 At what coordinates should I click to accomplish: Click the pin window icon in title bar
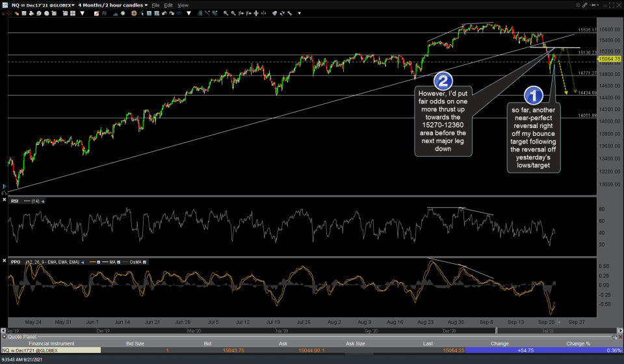(593, 5)
